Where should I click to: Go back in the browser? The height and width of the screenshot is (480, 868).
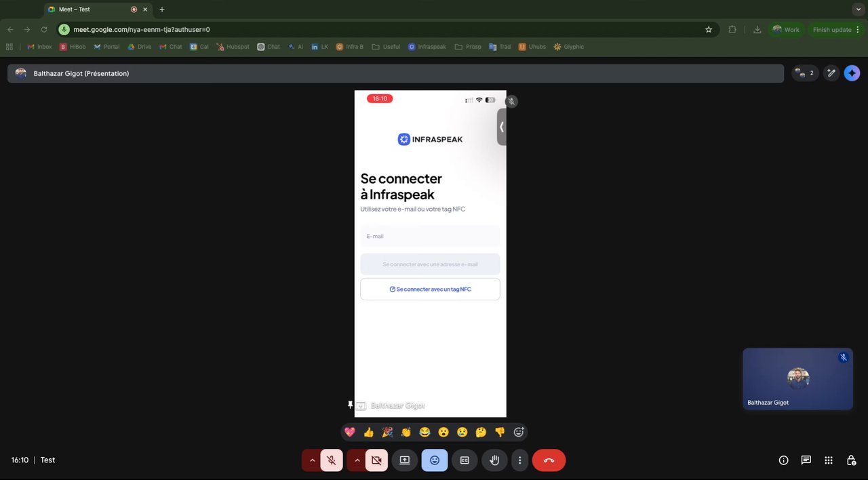pyautogui.click(x=10, y=30)
